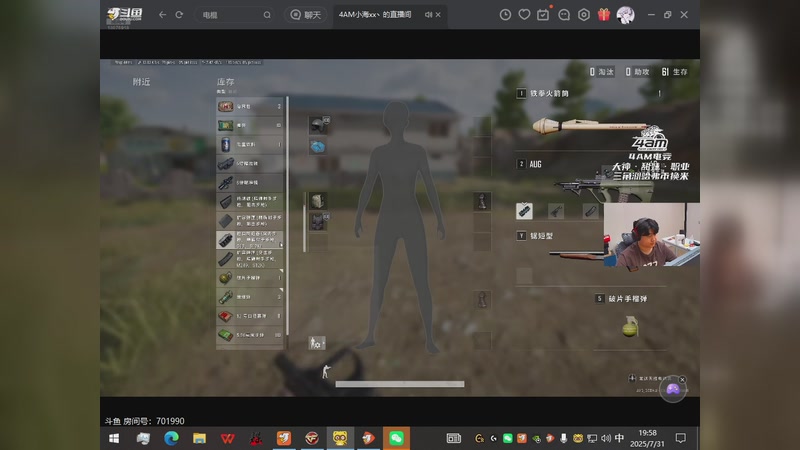The height and width of the screenshot is (450, 800).
Task: Select the smoke grenade item row
Action: 249,296
